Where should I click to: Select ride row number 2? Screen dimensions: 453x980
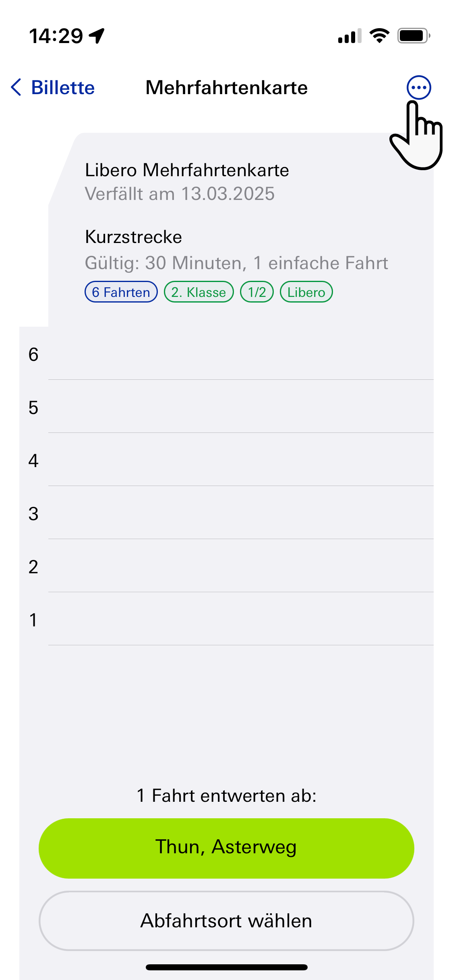226,566
